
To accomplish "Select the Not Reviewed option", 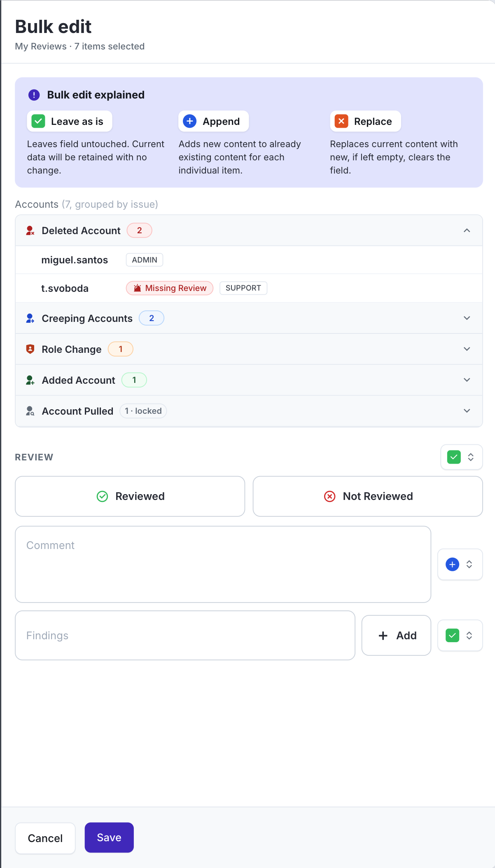I will 368,497.
